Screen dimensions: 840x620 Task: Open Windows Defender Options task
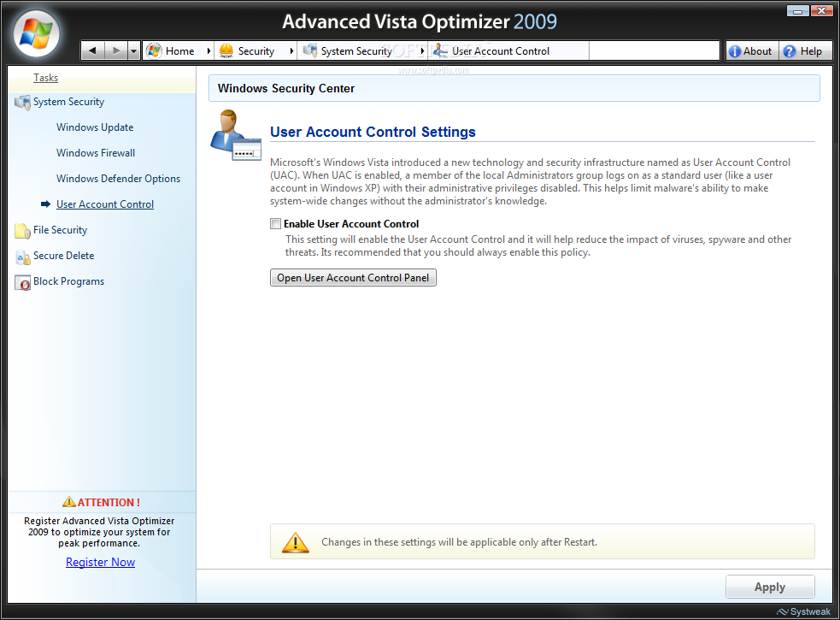coord(119,179)
